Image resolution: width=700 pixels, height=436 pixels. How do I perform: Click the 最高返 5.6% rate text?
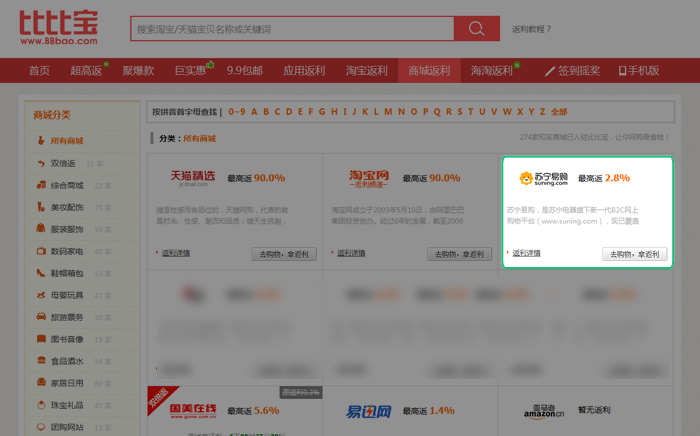253,411
